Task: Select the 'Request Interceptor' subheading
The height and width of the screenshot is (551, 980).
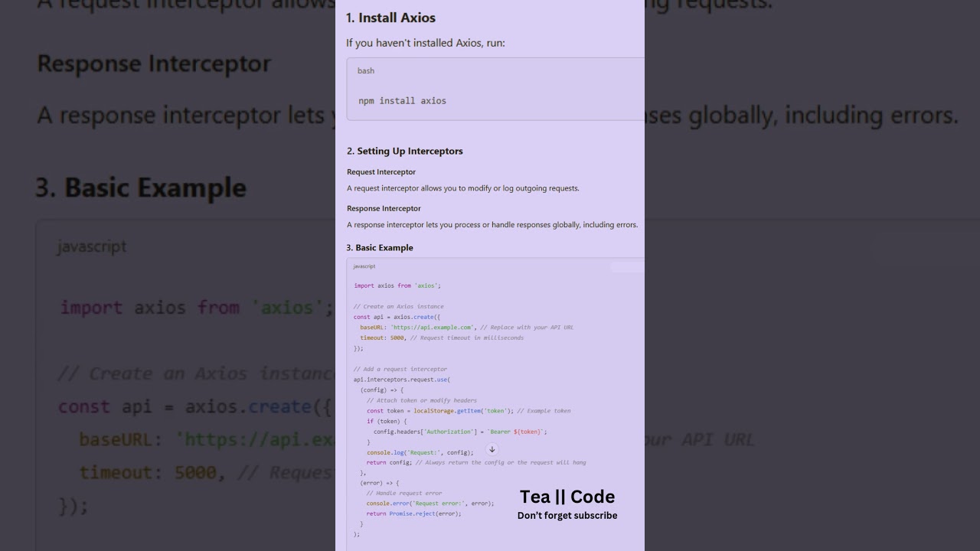Action: (381, 172)
